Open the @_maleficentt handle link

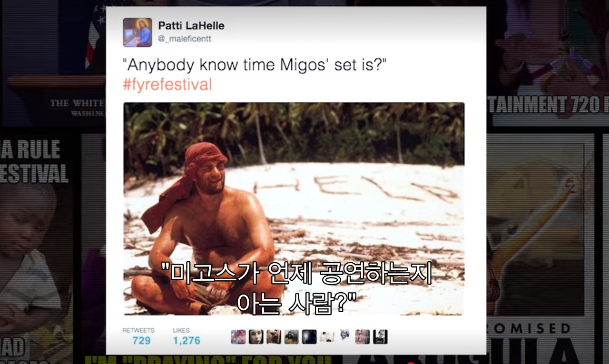[185, 39]
